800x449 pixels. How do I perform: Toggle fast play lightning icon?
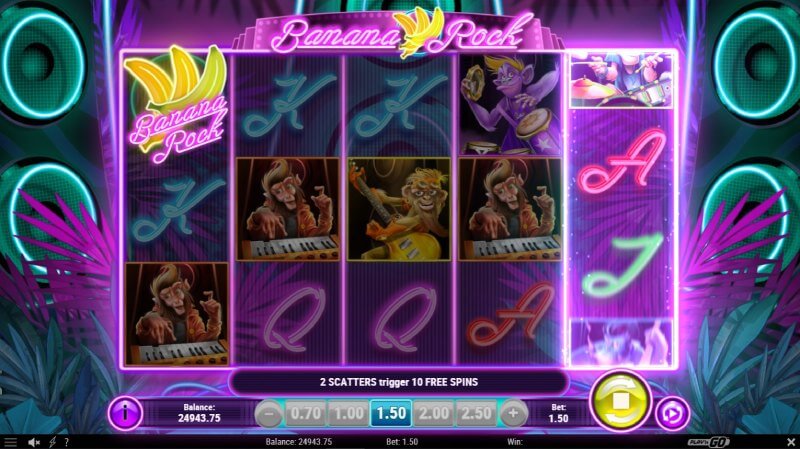pyautogui.click(x=52, y=442)
